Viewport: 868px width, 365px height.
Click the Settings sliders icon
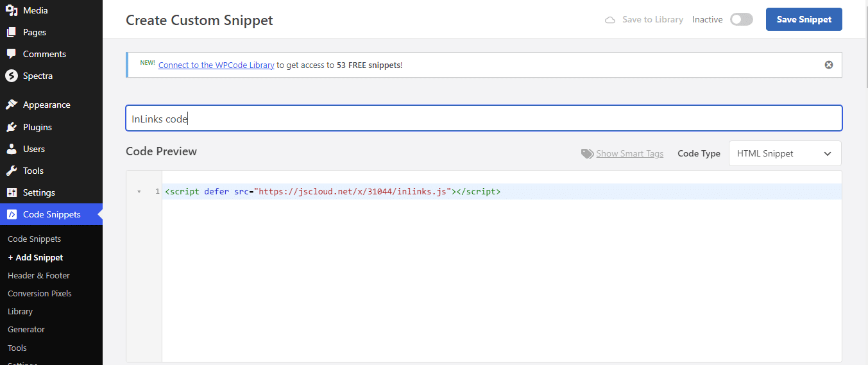(x=12, y=192)
